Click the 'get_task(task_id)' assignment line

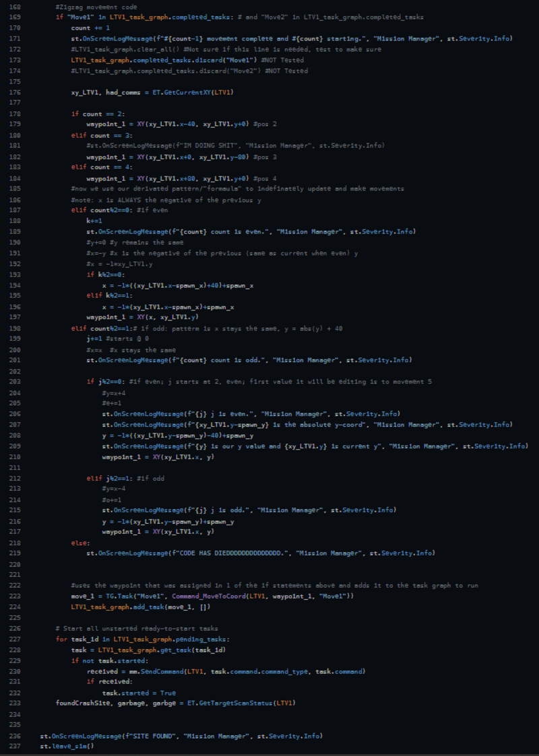click(148, 650)
